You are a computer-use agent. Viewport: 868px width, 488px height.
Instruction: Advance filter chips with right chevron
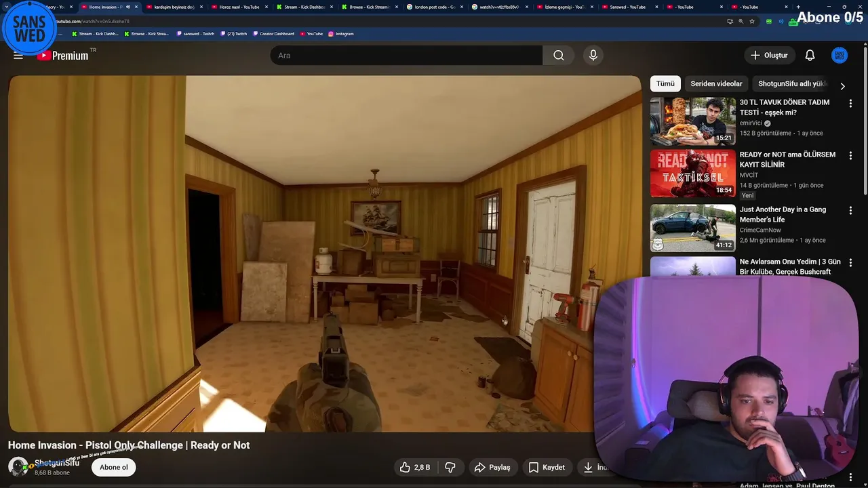(x=842, y=86)
